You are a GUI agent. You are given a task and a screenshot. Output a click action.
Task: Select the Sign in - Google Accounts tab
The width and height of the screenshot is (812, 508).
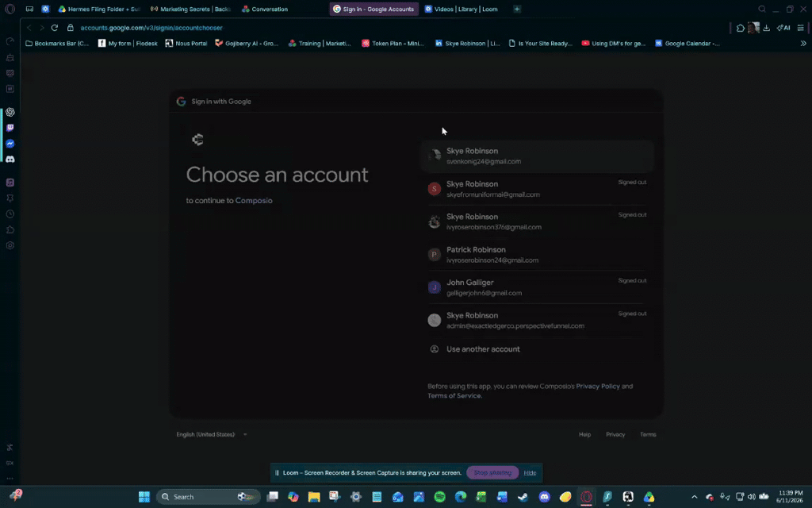(x=374, y=9)
